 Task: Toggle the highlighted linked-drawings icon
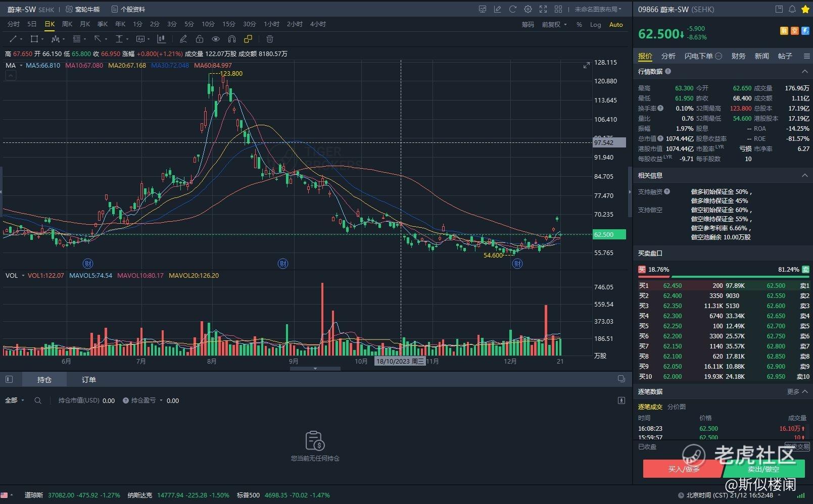tap(248, 39)
